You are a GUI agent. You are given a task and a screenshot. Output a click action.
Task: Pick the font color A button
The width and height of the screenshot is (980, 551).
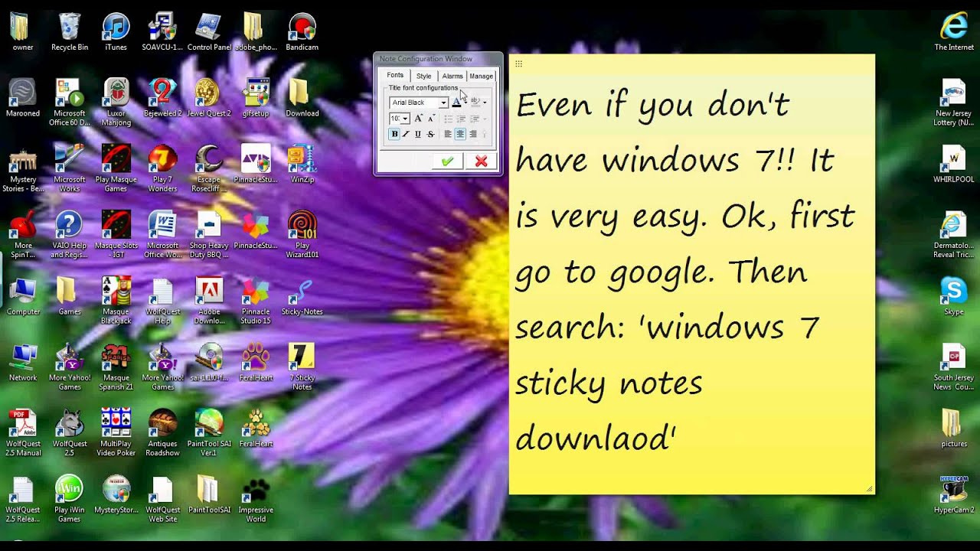click(456, 102)
